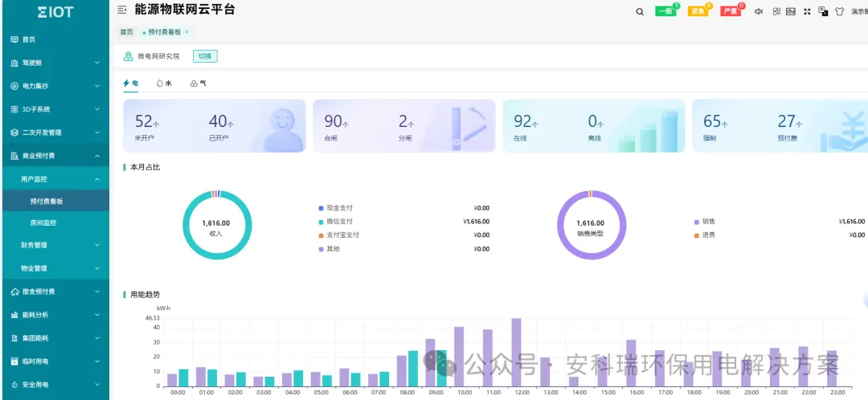The width and height of the screenshot is (868, 400).
Task: Expand the 物业管理 chevron
Action: 97,267
